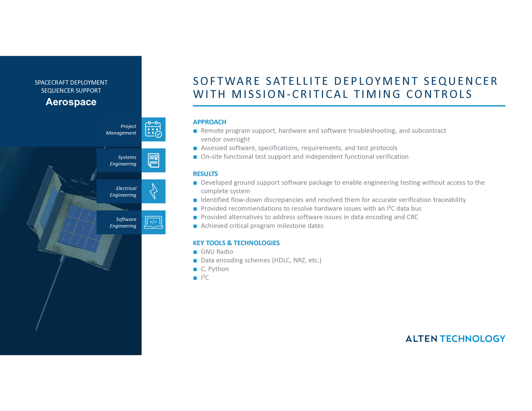532x411 pixels.
Task: Expand the APPROACH section heading
Action: 210,122
